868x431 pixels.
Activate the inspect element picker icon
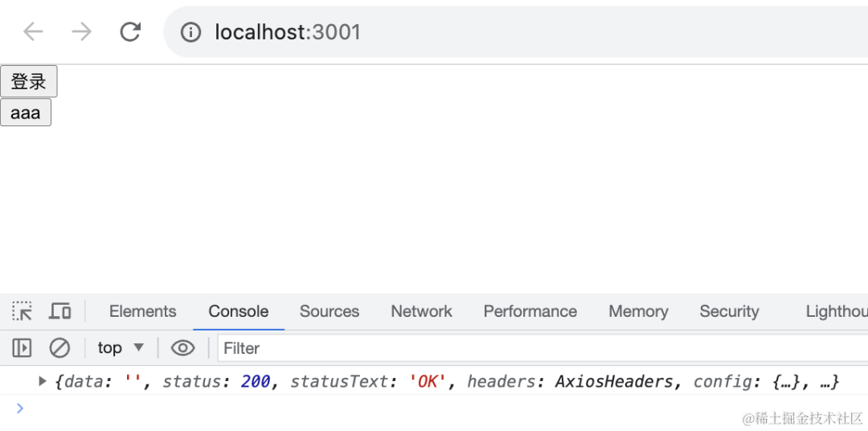click(x=23, y=311)
